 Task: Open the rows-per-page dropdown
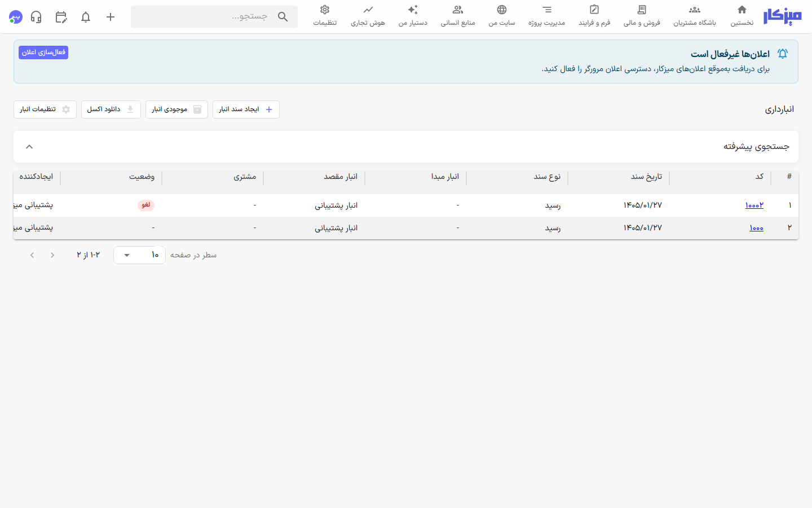139,255
